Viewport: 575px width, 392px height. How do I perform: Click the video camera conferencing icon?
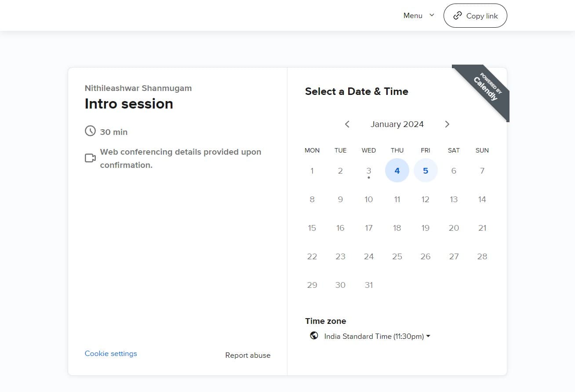(x=90, y=158)
